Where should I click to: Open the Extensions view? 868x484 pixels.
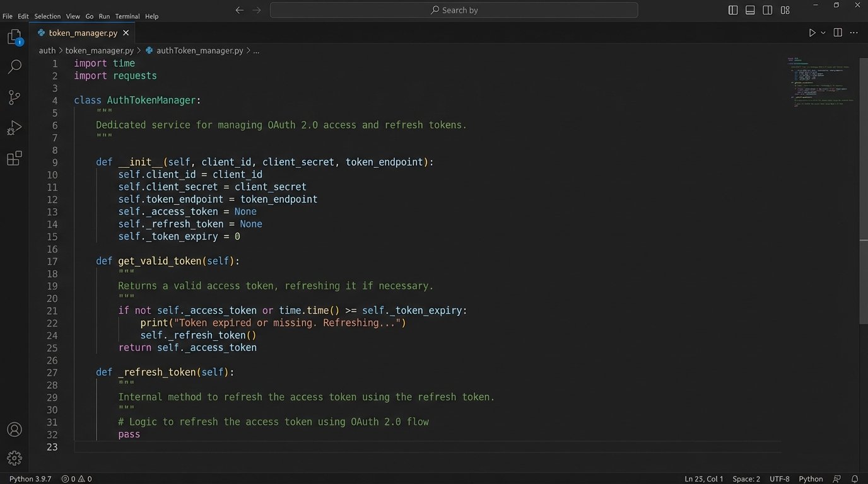(x=15, y=158)
